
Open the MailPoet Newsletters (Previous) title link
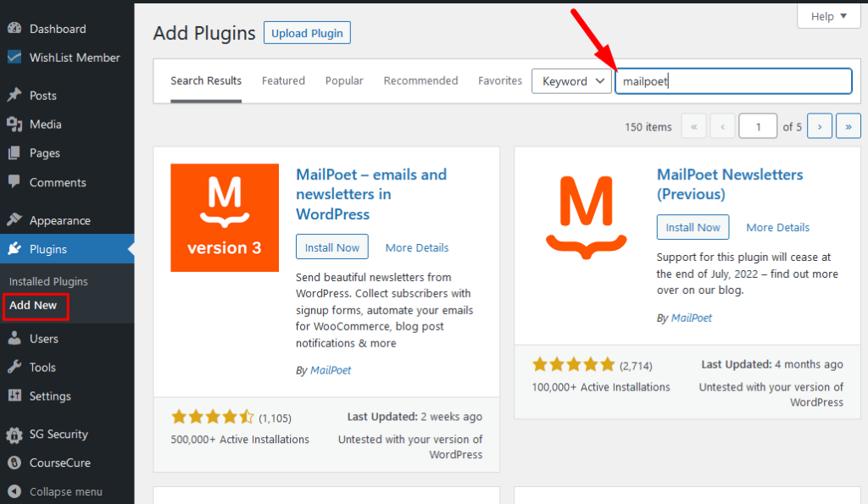(730, 184)
